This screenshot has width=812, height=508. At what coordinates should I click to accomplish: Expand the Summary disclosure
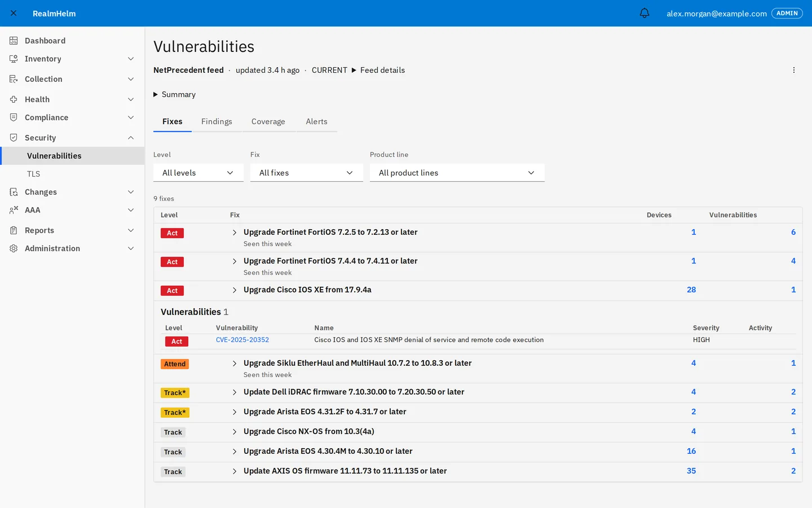(x=175, y=94)
